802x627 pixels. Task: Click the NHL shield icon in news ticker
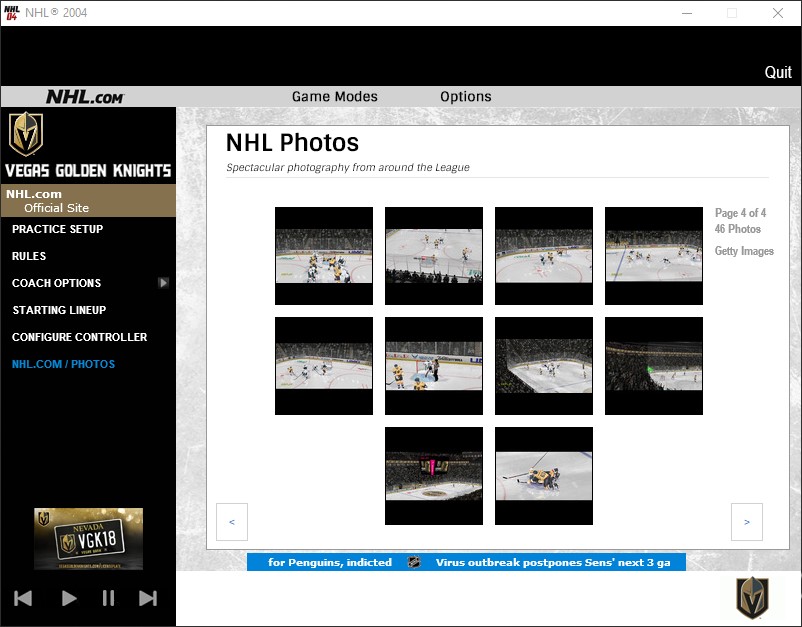(414, 562)
